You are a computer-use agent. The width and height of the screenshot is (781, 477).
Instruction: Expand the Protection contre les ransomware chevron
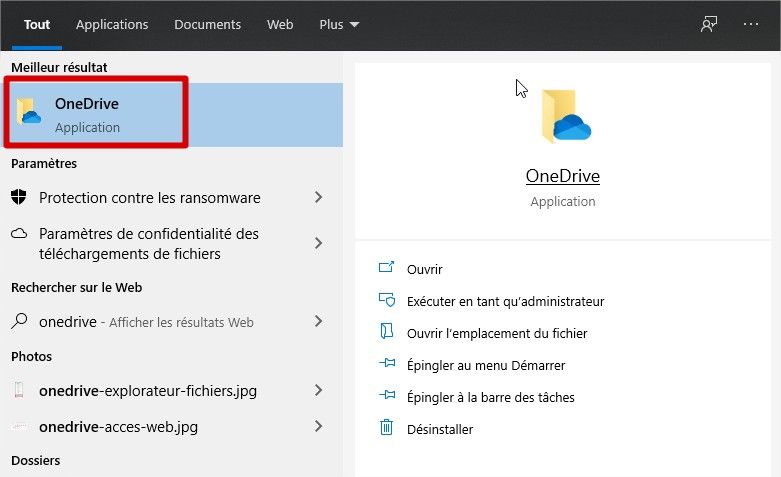pyautogui.click(x=319, y=198)
